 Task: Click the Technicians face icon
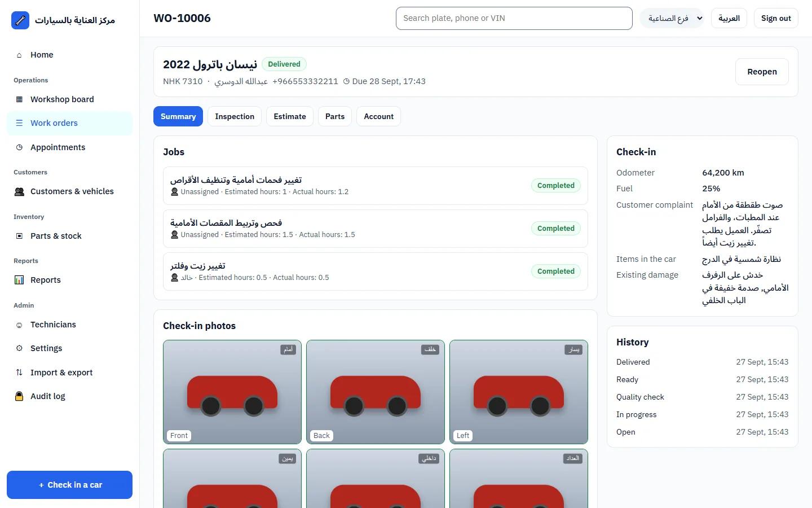(x=19, y=325)
